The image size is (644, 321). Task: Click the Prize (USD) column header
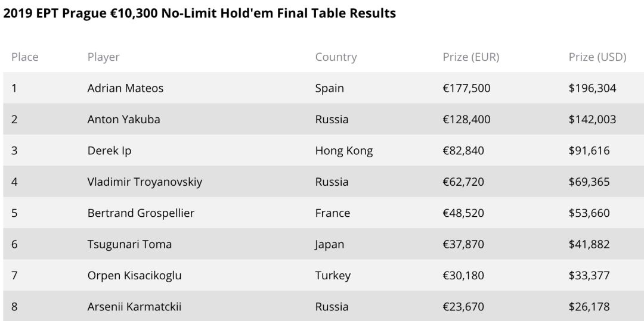coord(597,57)
